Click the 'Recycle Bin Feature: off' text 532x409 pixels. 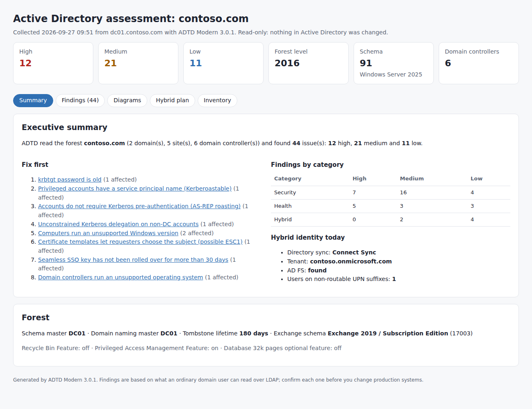(x=56, y=348)
